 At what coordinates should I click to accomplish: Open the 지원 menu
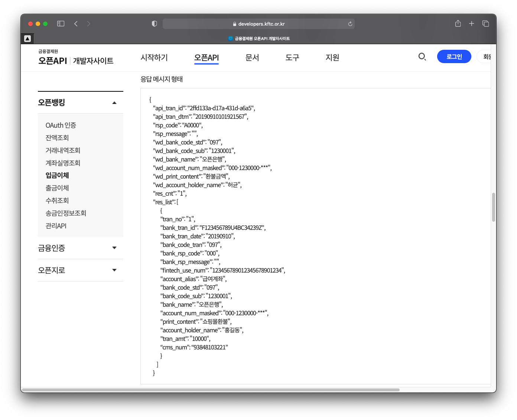tap(332, 58)
